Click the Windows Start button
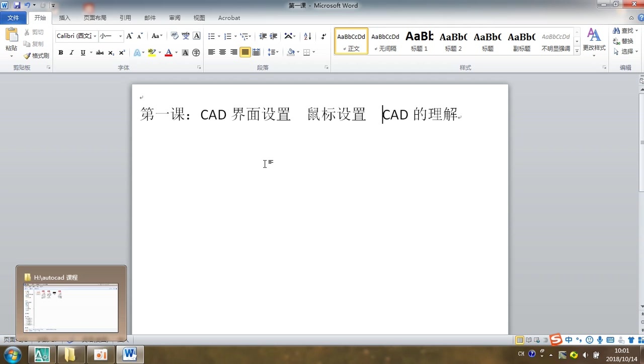The width and height of the screenshot is (644, 364). click(x=12, y=354)
